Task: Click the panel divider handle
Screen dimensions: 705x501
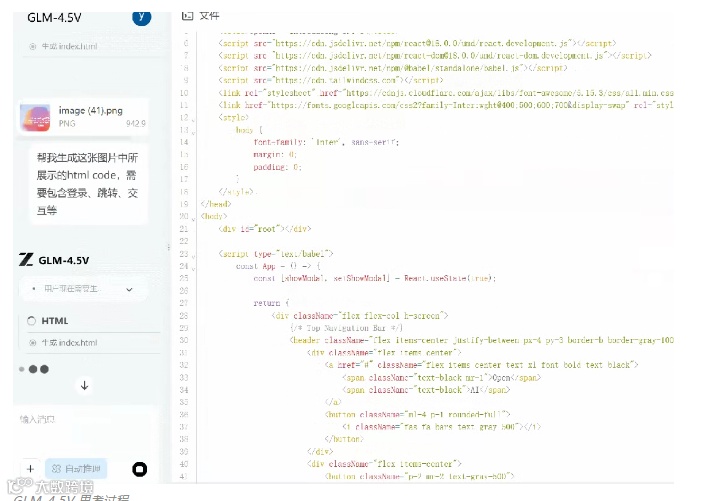Action: click(x=169, y=247)
